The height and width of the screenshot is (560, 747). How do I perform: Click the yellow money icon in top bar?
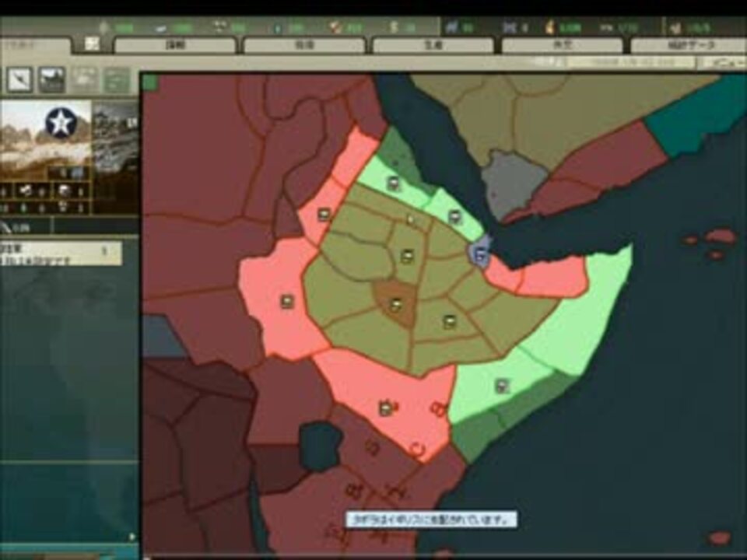(x=394, y=26)
